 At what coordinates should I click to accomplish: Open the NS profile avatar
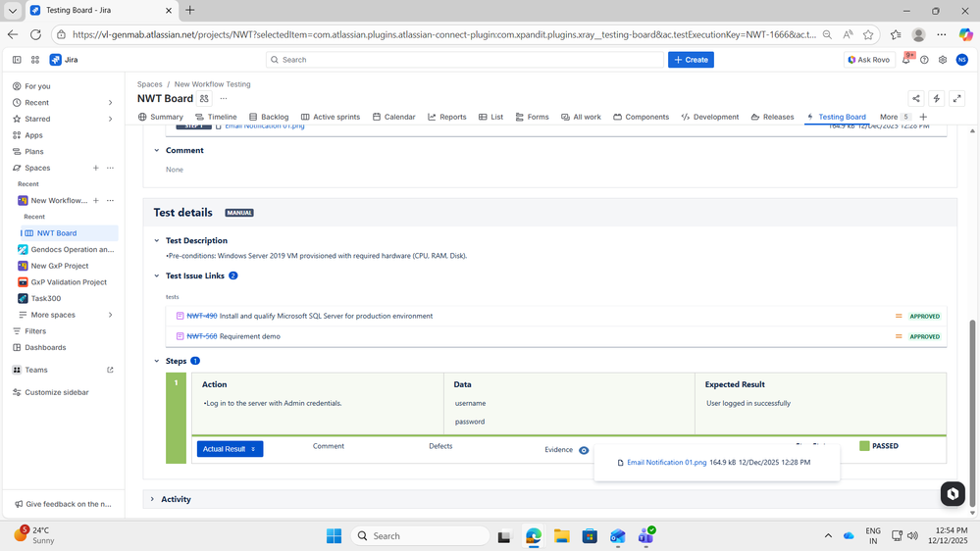tap(962, 60)
